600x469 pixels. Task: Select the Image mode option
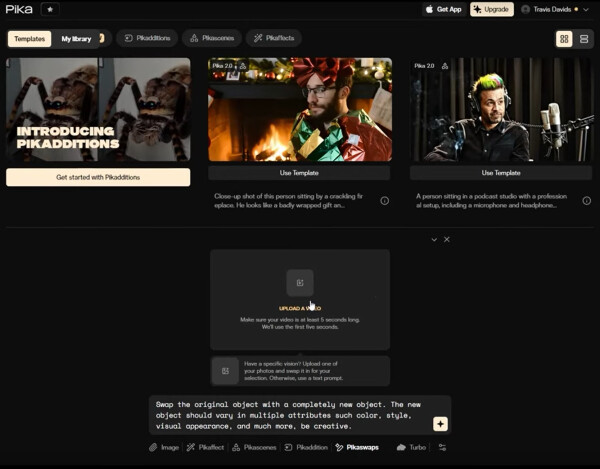(165, 447)
